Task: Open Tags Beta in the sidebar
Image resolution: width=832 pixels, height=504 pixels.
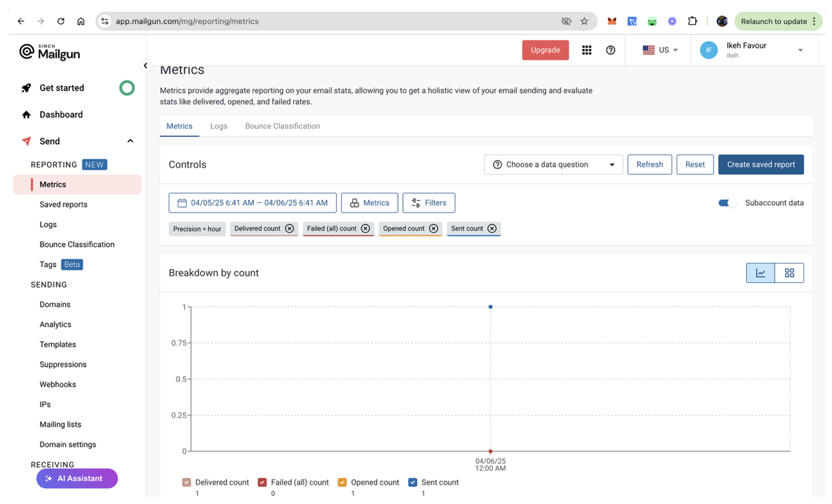Action: pos(61,265)
